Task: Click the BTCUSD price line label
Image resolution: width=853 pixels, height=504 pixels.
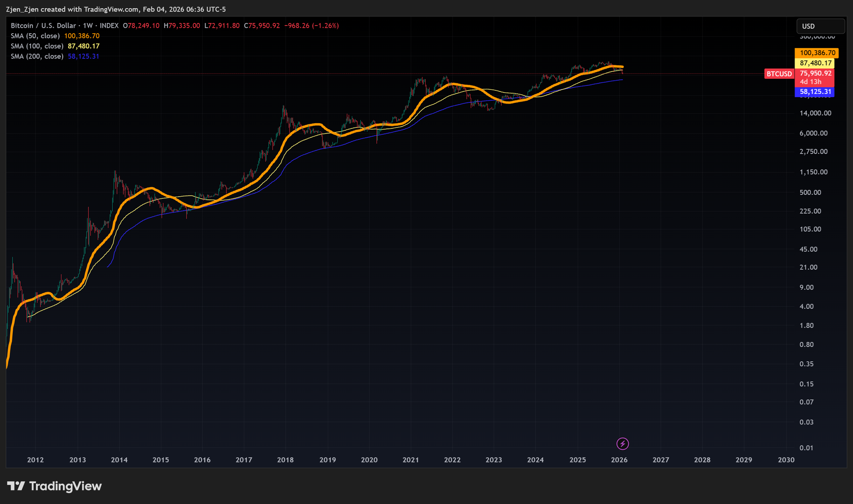Action: pos(779,74)
